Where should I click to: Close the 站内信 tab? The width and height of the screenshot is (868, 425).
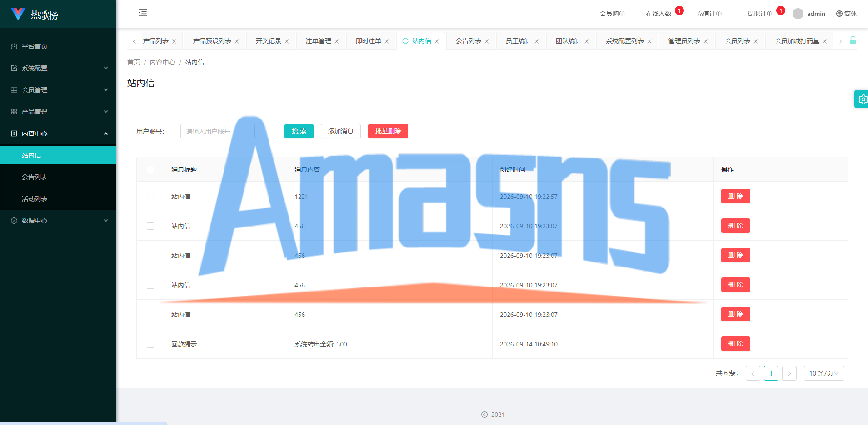[437, 41]
